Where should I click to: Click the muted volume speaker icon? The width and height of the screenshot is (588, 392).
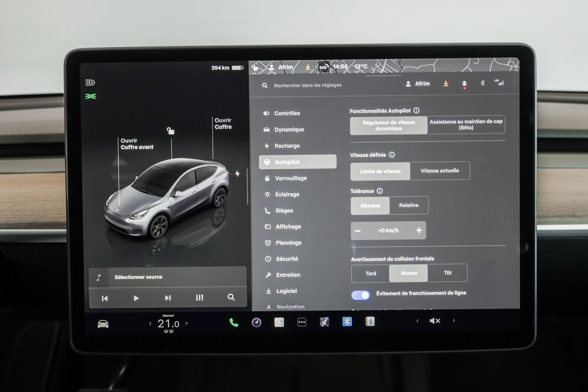point(435,321)
